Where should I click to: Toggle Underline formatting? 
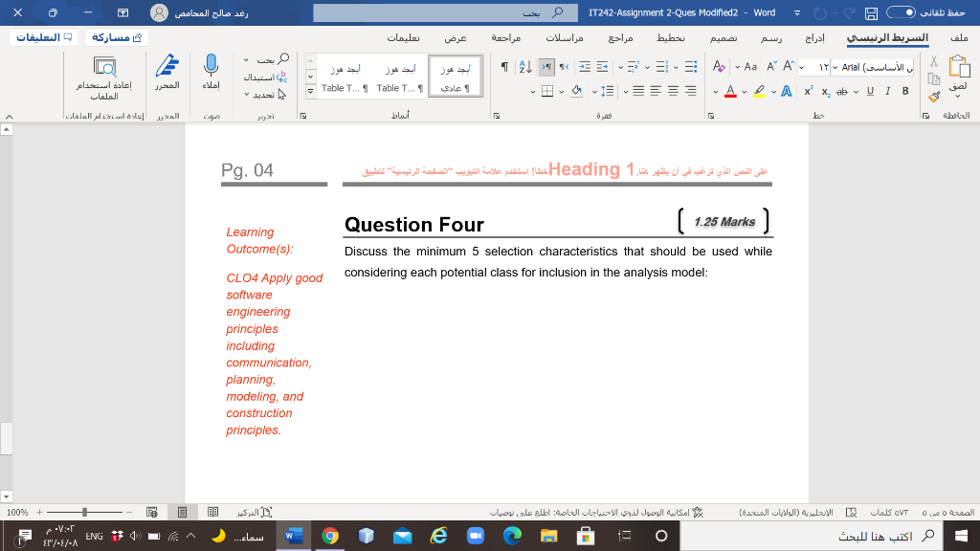tap(870, 91)
